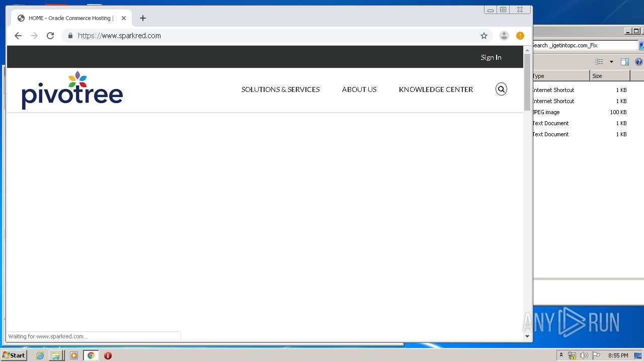The image size is (644, 362).
Task: Click the website search magnifier icon
Action: click(501, 89)
